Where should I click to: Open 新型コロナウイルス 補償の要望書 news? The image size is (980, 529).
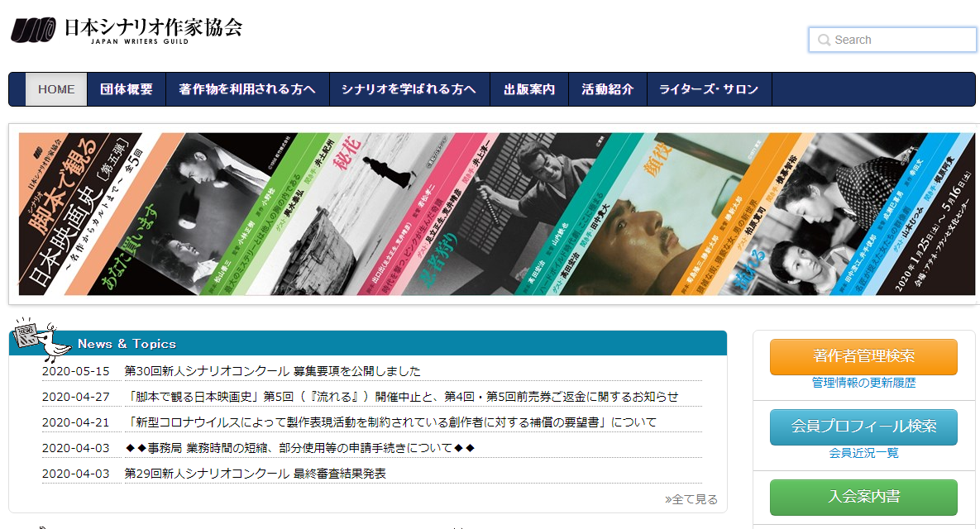(390, 422)
